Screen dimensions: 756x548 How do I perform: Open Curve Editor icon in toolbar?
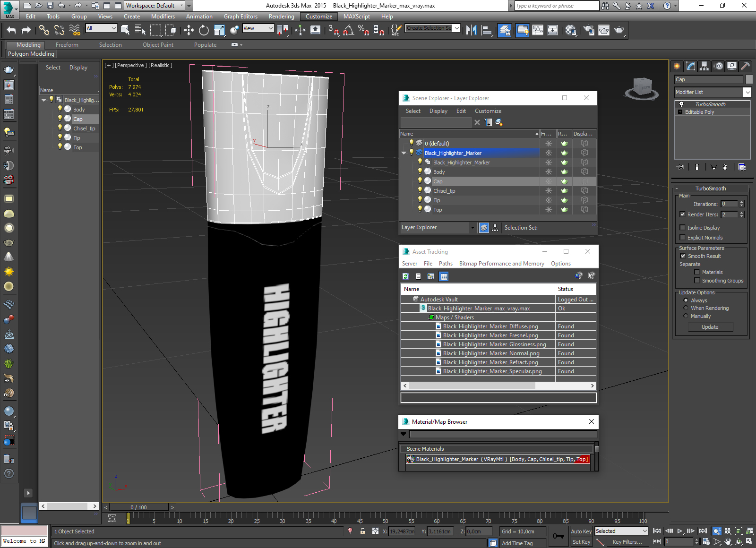tap(538, 30)
